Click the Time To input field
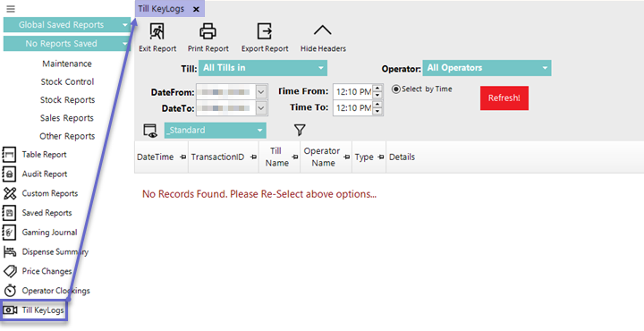Viewport: 644px width, 331px height. click(352, 107)
